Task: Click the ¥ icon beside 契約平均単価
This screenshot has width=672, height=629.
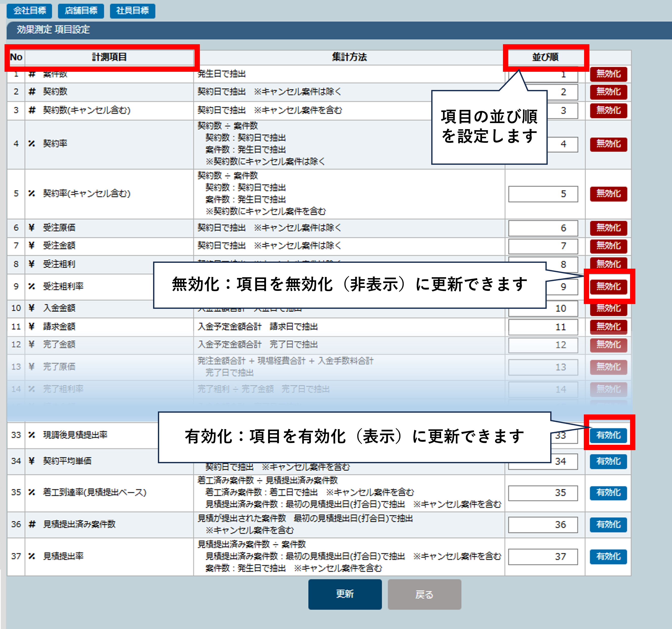Action: pyautogui.click(x=32, y=461)
